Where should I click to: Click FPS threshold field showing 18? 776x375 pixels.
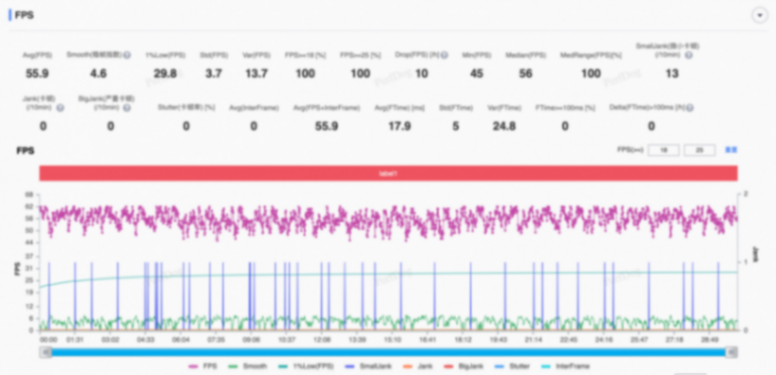point(664,150)
